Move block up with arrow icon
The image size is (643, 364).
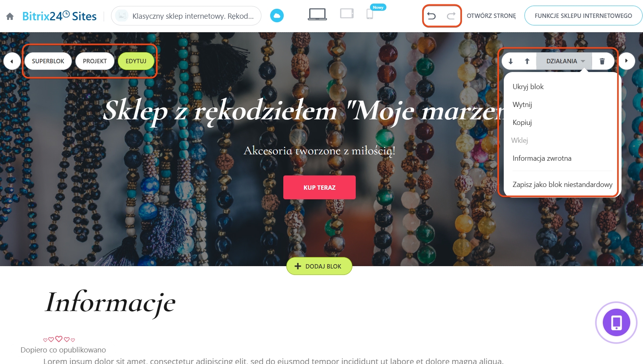point(527,61)
